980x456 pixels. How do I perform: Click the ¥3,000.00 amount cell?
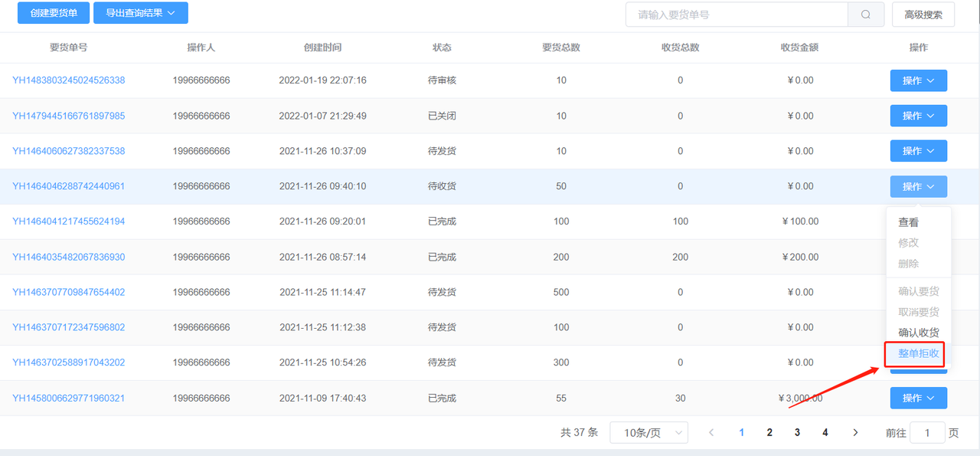point(799,398)
